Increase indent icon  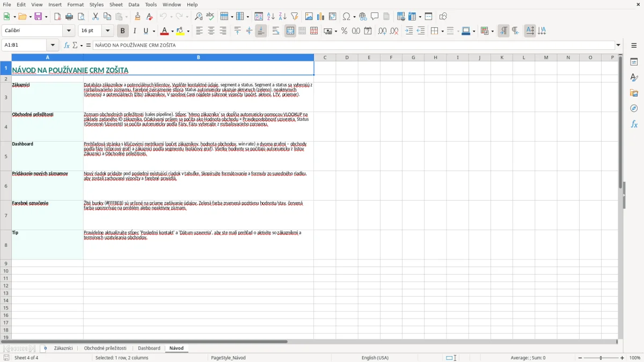[409, 31]
